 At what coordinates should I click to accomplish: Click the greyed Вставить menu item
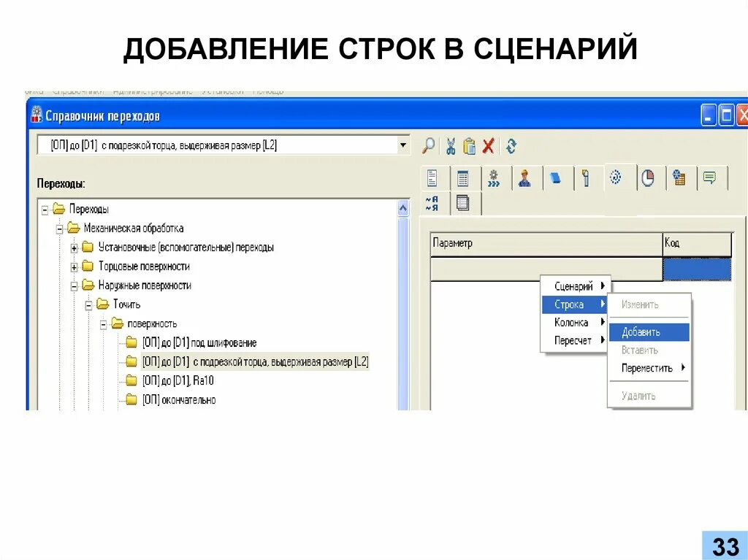pos(649,350)
